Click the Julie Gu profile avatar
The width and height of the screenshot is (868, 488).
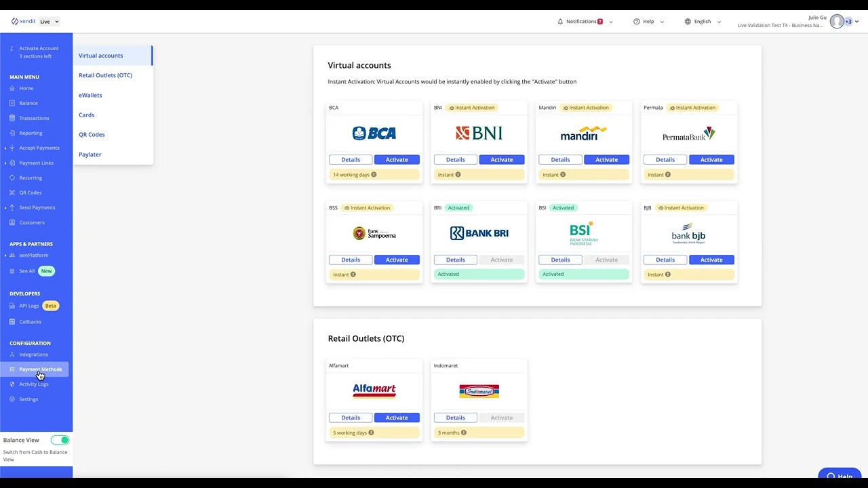click(837, 22)
